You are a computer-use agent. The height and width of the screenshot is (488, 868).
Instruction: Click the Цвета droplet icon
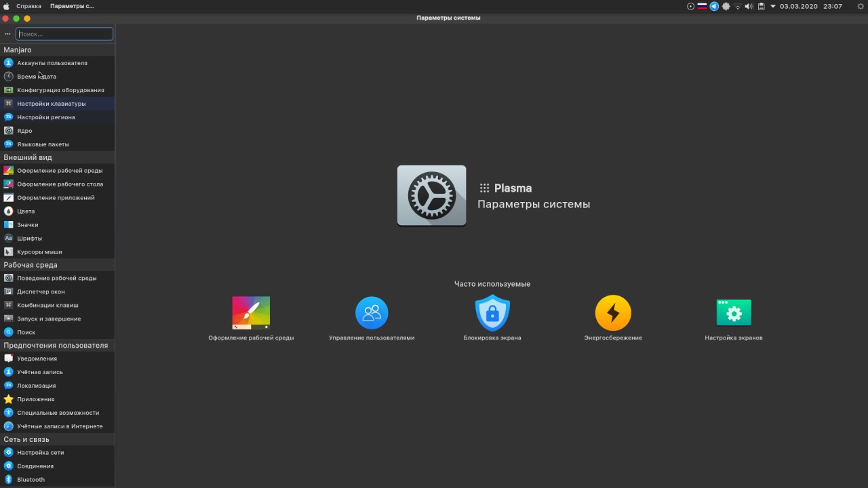(x=8, y=211)
